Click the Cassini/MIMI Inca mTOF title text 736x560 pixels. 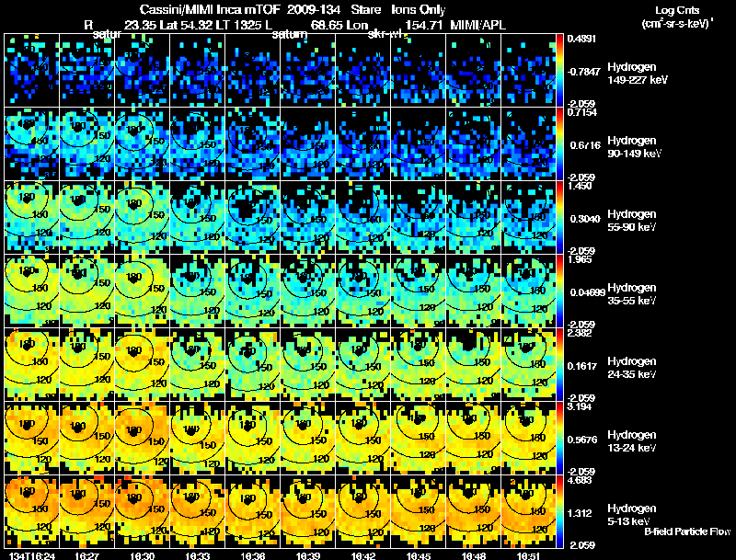point(211,10)
